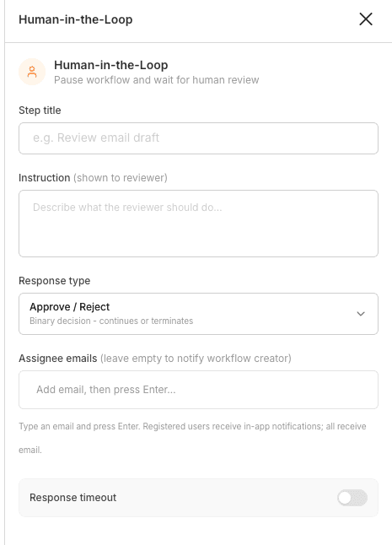The image size is (392, 545).
Task: Close the Human-in-the-Loop panel
Action: coord(366,19)
